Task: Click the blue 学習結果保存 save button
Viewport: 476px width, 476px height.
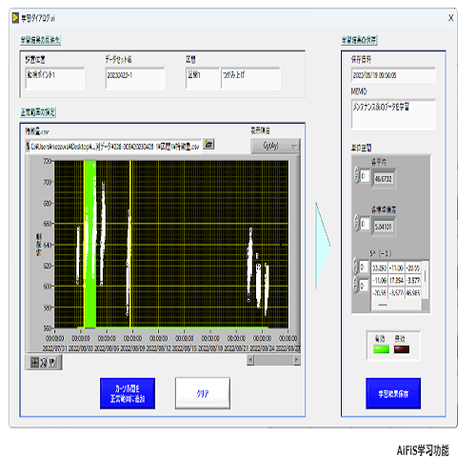Action: click(393, 393)
